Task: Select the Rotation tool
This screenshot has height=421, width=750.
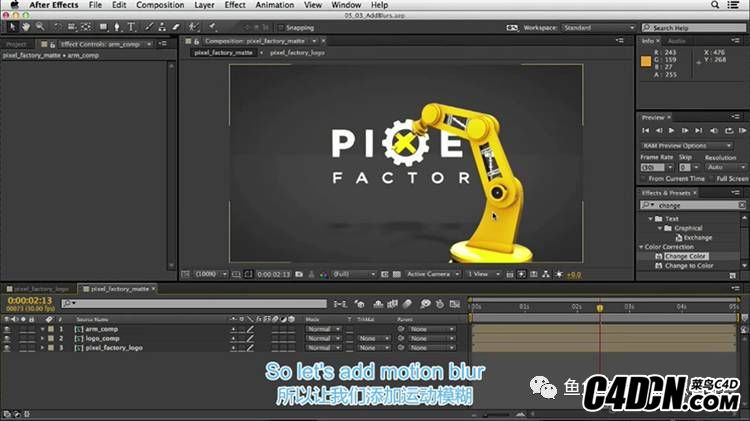Action: [x=57, y=27]
